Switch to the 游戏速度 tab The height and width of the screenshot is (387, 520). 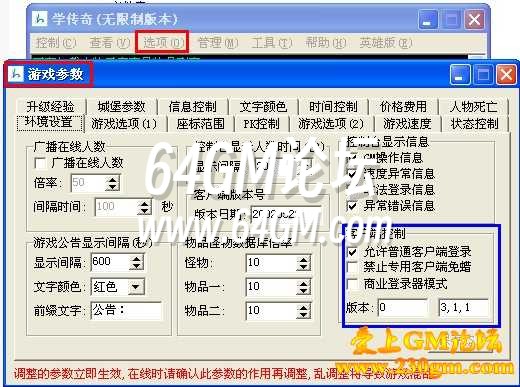407,124
